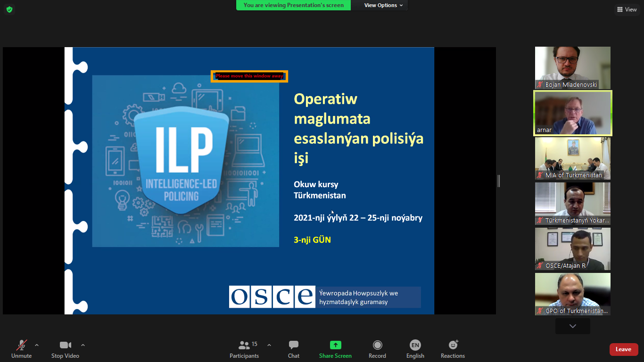Click the divider handle beside video panel
Viewport: 644px width, 362px height.
498,181
